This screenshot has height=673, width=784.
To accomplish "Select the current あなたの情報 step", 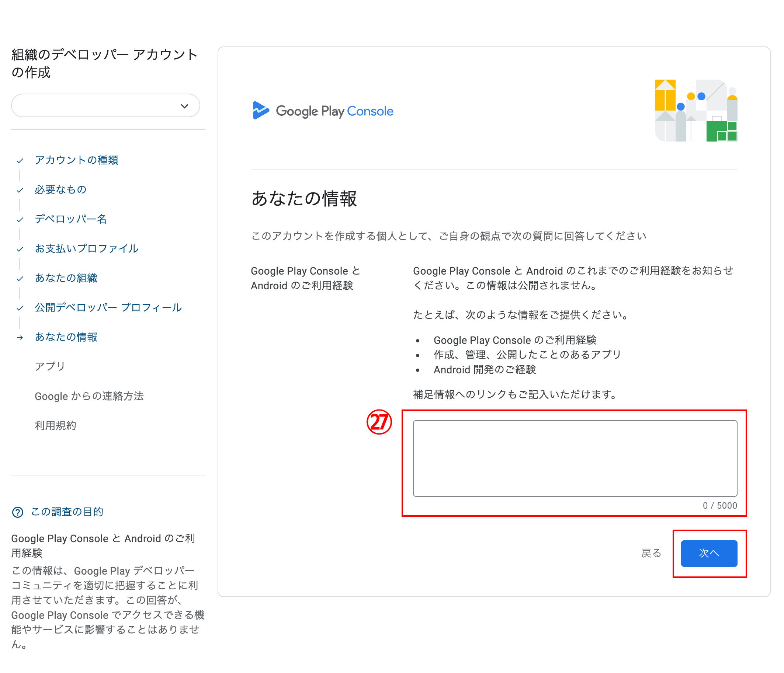I will (x=66, y=337).
